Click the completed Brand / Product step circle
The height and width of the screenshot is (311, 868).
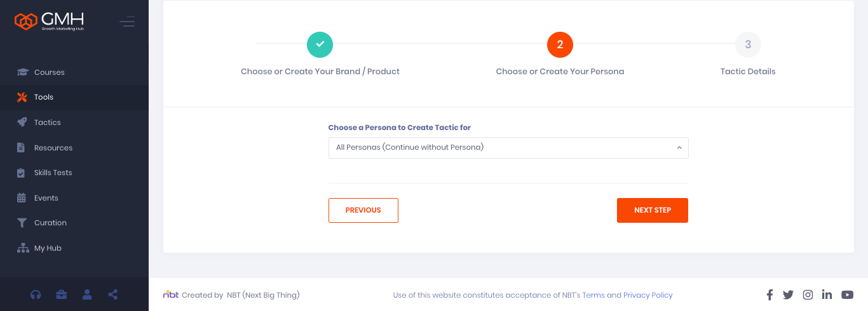click(x=320, y=44)
